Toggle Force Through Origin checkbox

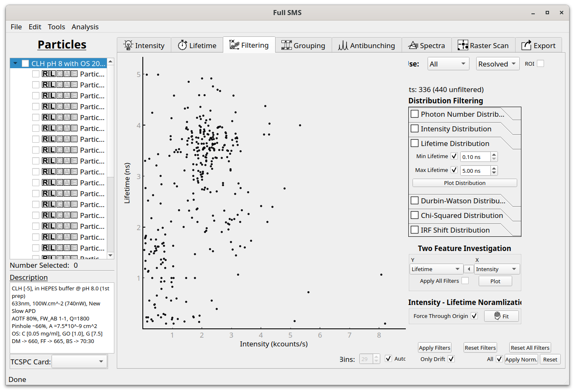click(x=474, y=316)
